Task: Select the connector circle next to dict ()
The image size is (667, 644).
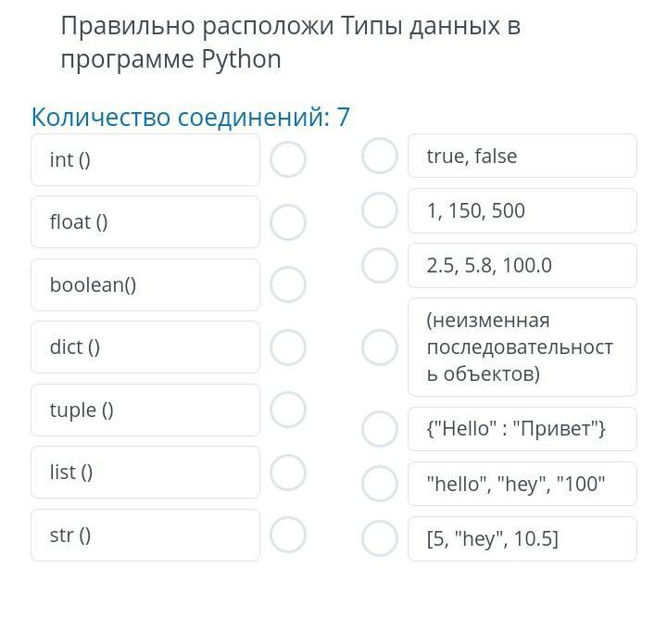Action: click(288, 347)
